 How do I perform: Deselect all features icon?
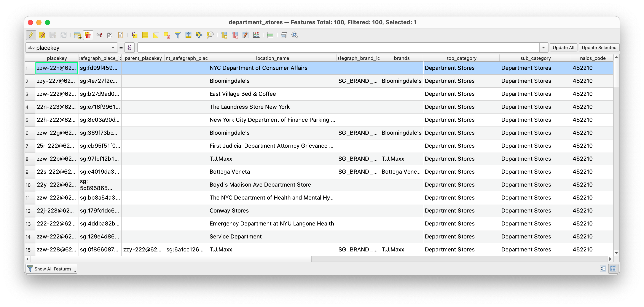[x=167, y=35]
